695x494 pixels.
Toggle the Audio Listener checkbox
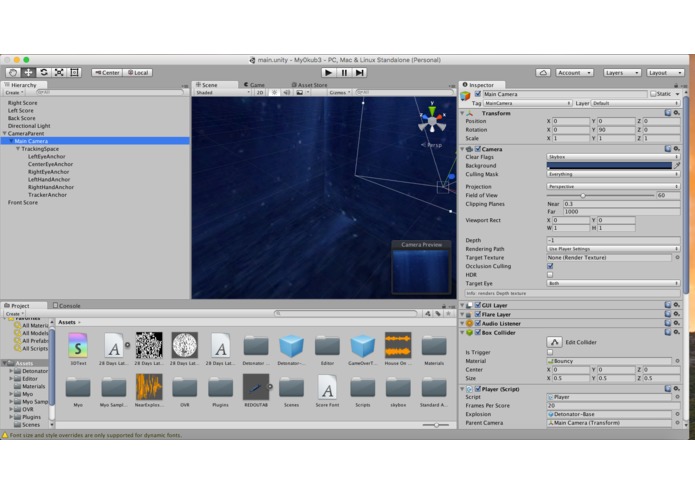[x=478, y=323]
